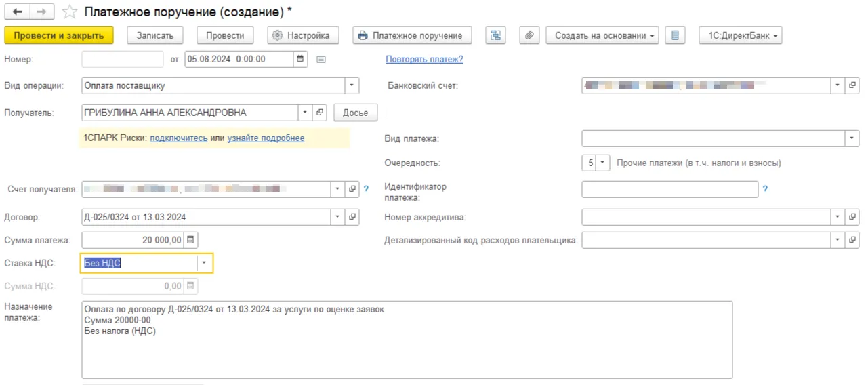Open the 1С:ДиректБанк menu
This screenshot has width=868, height=385.
(740, 35)
